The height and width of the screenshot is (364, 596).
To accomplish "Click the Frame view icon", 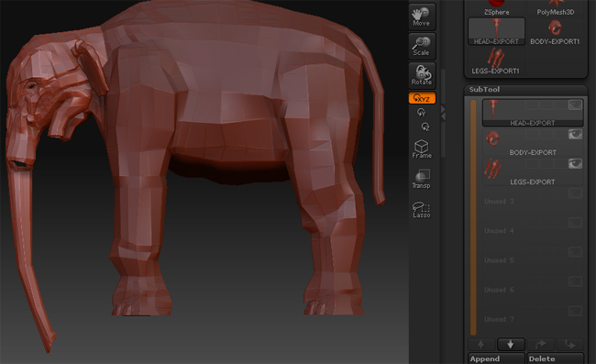I will [x=422, y=149].
